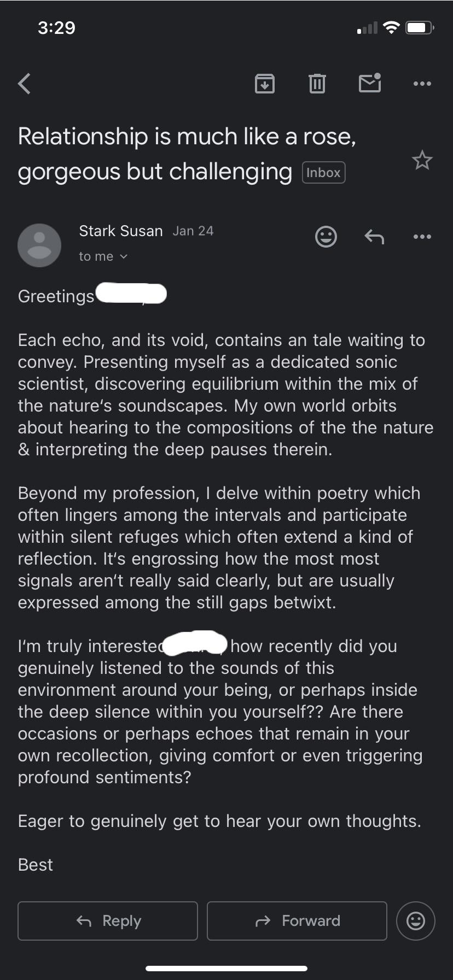Open the emoji picker near Forward
The width and height of the screenshot is (453, 980).
415,920
